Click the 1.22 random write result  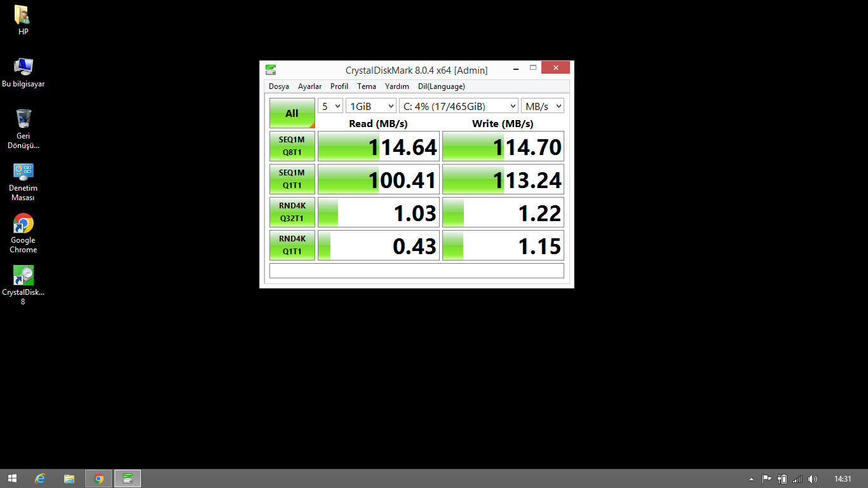[x=503, y=212]
